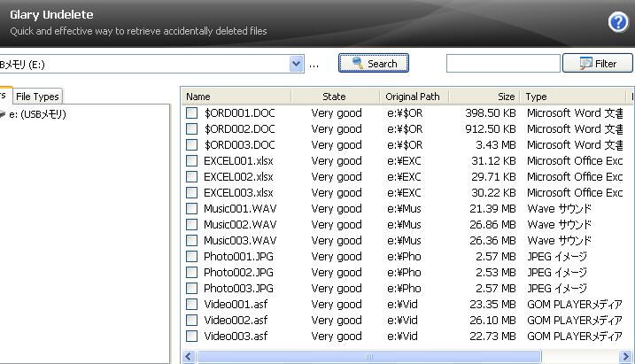This screenshot has height=364, width=635.
Task: Check the box for $ORD001.DOC
Action: click(192, 113)
